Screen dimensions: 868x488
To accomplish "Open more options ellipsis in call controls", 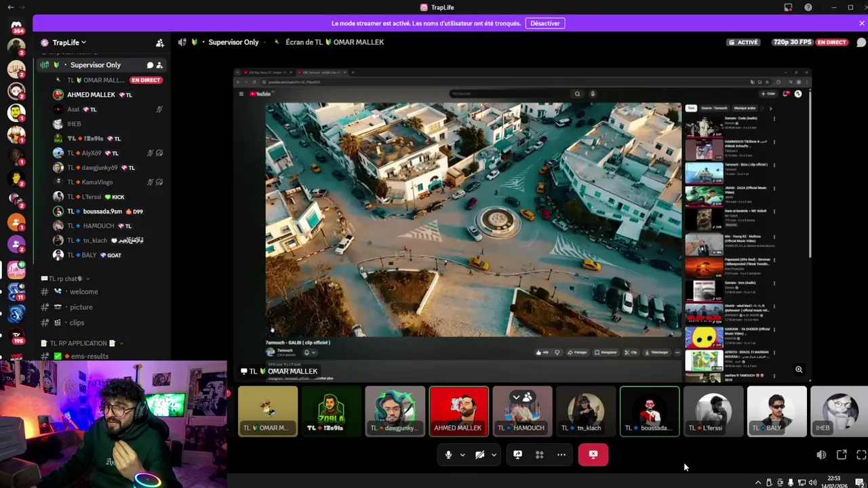I will pyautogui.click(x=561, y=455).
